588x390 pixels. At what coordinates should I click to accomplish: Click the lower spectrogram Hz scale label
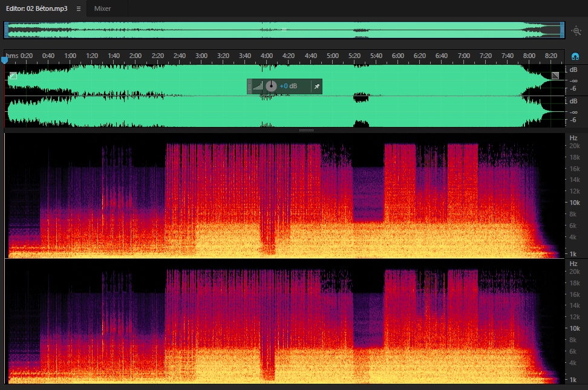[x=573, y=264]
